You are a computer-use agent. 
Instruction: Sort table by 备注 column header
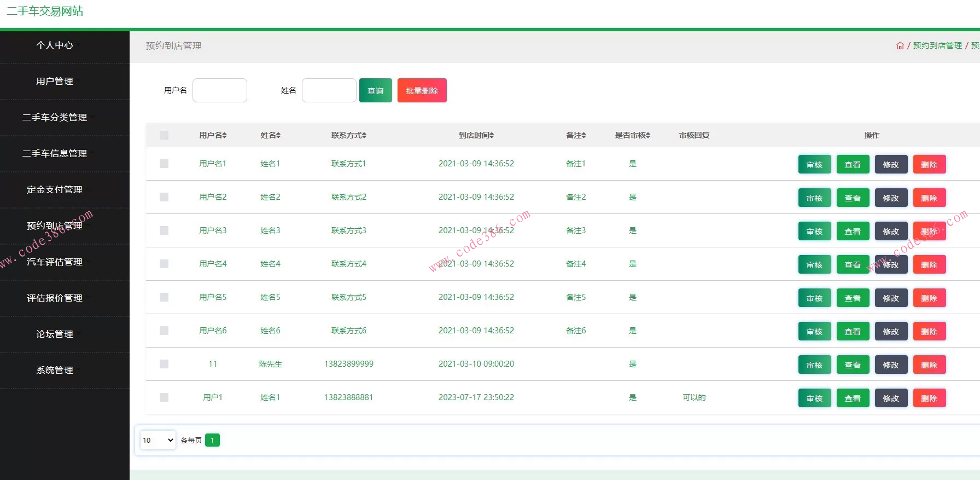(x=575, y=135)
